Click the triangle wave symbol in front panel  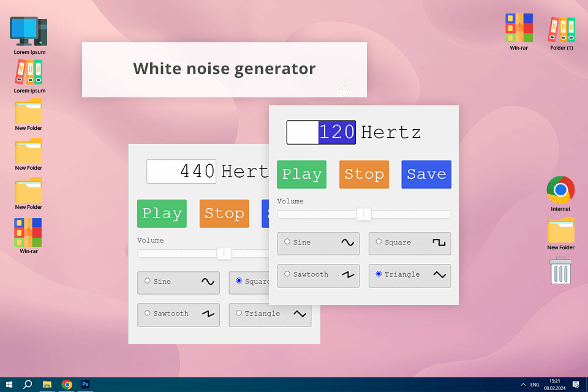(x=439, y=274)
